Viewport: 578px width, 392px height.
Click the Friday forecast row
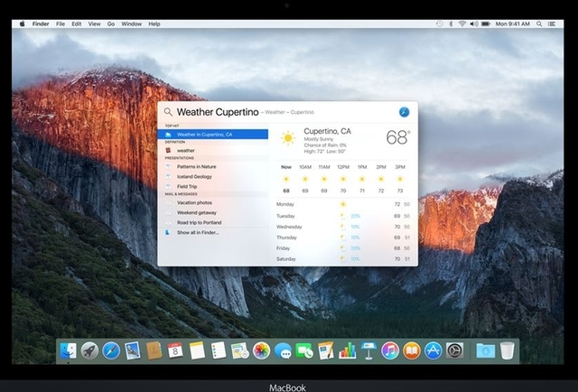[x=343, y=248]
